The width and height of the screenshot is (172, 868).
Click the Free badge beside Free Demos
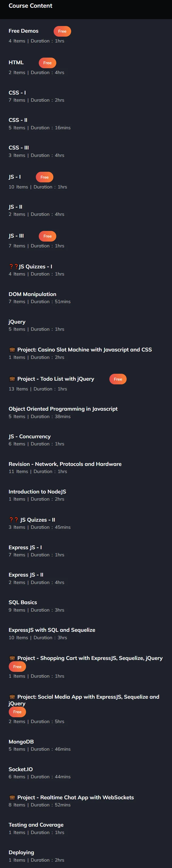(x=62, y=31)
